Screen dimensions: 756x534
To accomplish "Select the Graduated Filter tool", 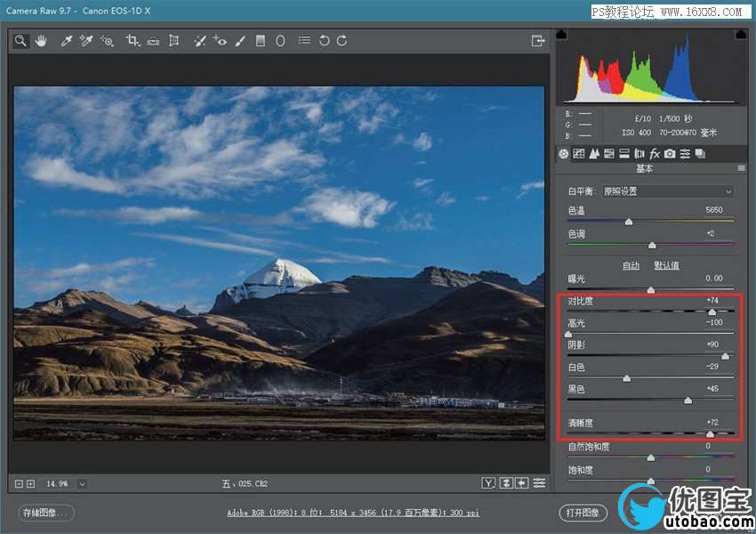I will (x=261, y=41).
